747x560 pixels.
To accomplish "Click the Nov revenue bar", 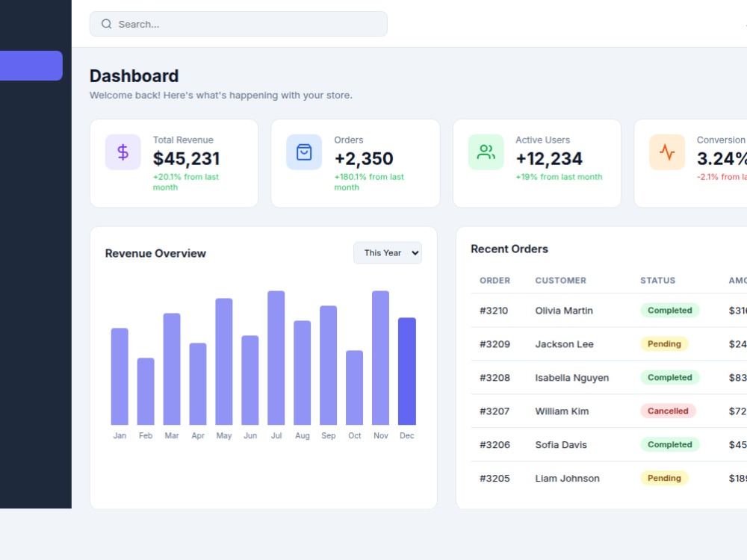I will pyautogui.click(x=381, y=358).
